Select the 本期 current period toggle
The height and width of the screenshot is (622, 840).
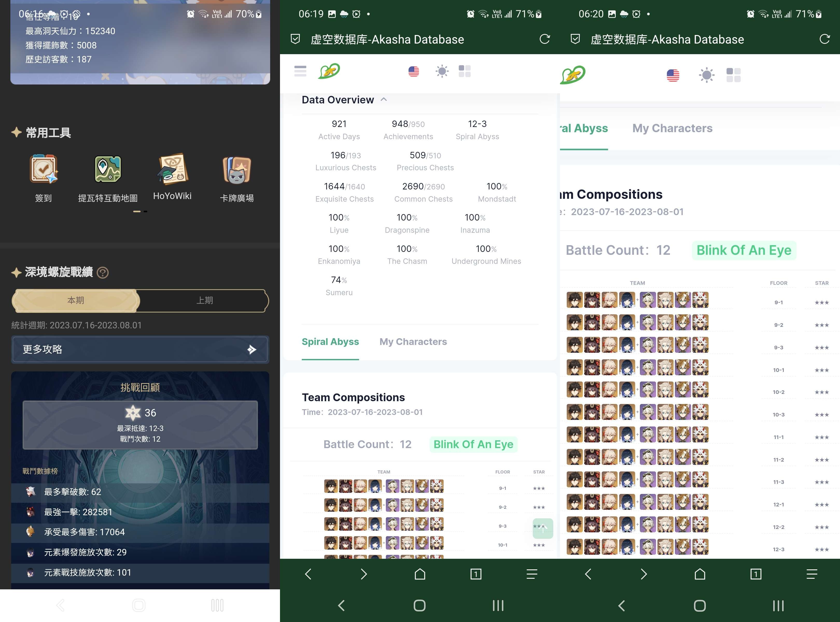(76, 300)
